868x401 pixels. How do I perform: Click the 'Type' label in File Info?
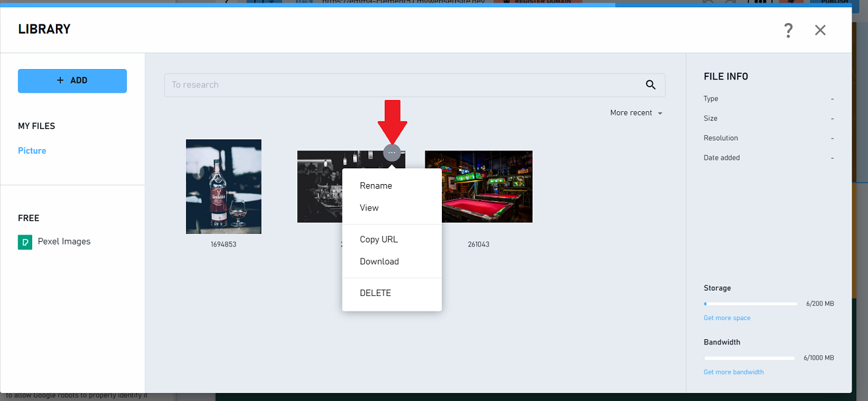(x=711, y=99)
